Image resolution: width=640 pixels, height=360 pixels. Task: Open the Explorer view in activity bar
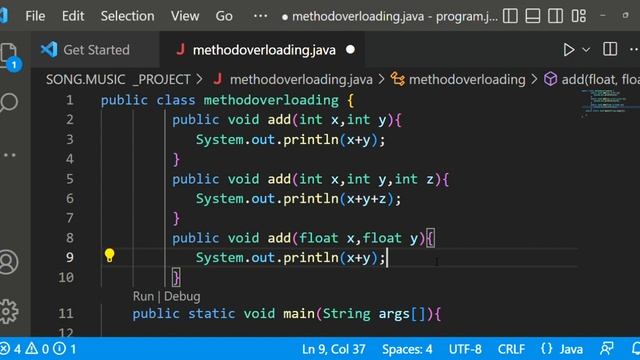(8, 55)
